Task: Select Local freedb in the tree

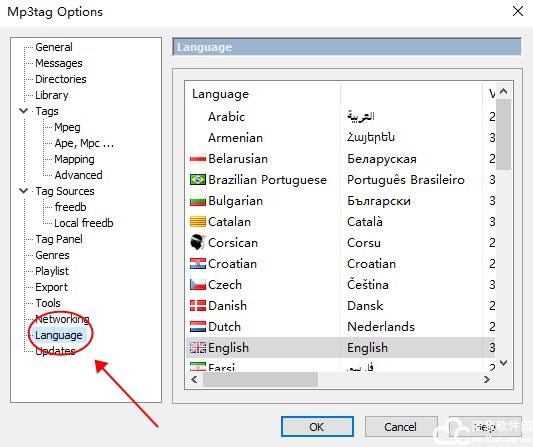Action: [x=84, y=223]
